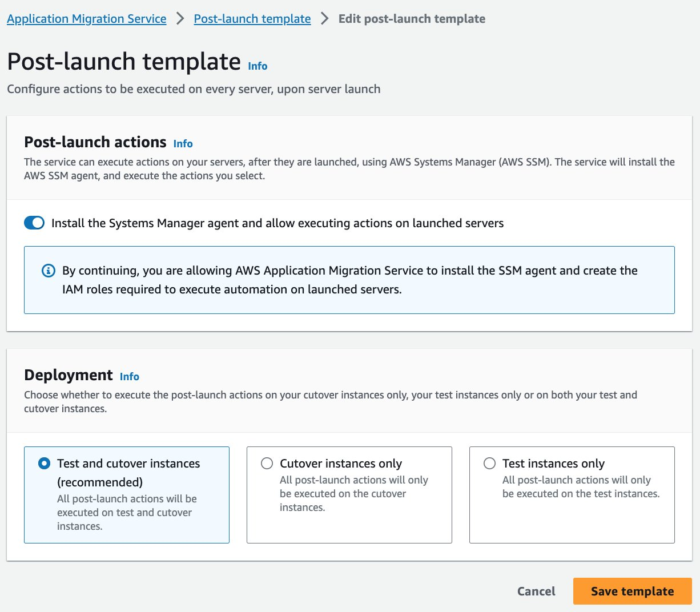Click the Test instances only option card

[x=572, y=495]
